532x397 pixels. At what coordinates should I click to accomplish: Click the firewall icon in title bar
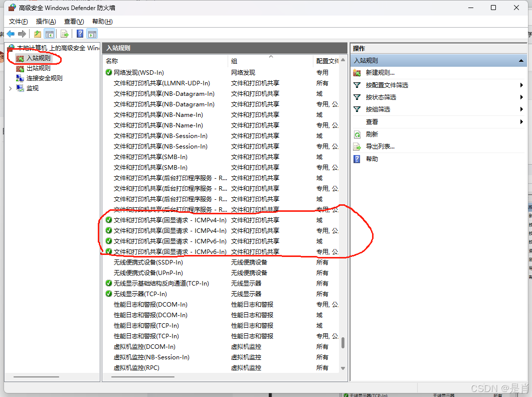click(x=12, y=8)
